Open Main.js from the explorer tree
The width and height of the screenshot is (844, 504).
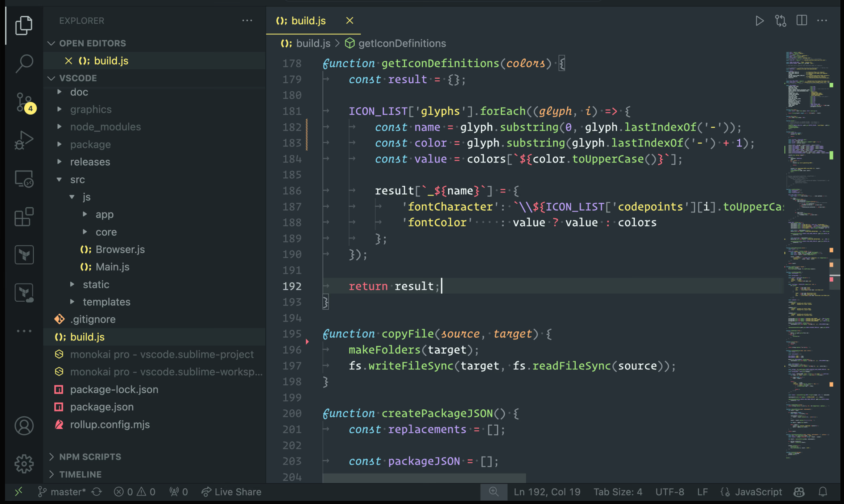112,267
